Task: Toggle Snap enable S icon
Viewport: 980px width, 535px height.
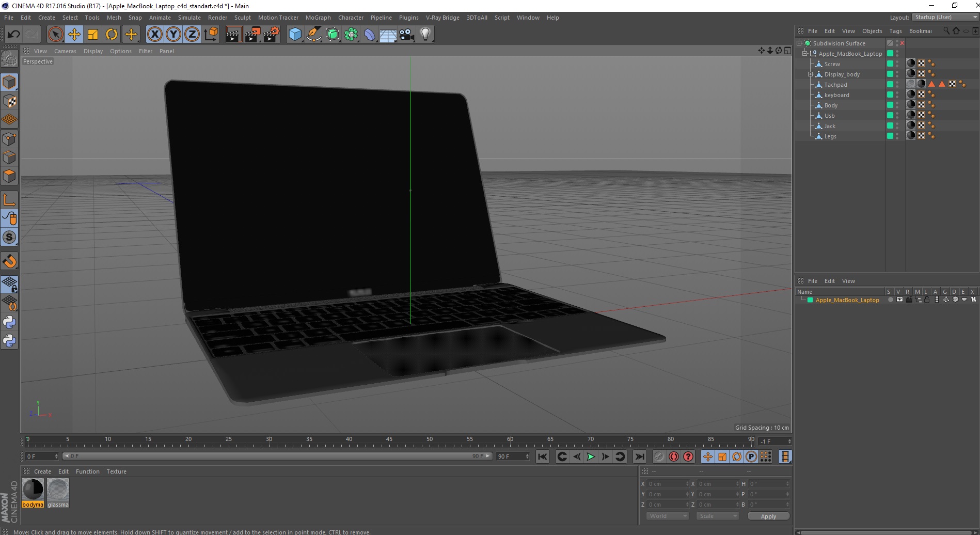Action: pos(9,238)
